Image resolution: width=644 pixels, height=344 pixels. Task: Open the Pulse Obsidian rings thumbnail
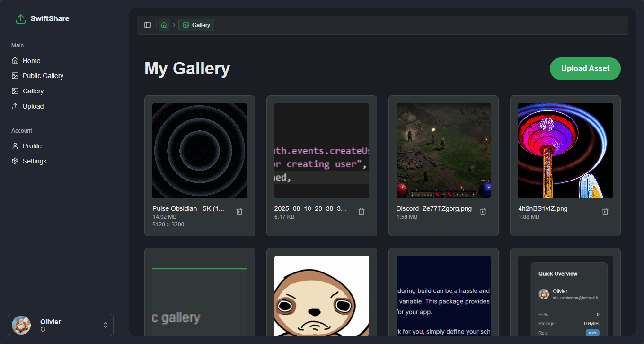200,151
